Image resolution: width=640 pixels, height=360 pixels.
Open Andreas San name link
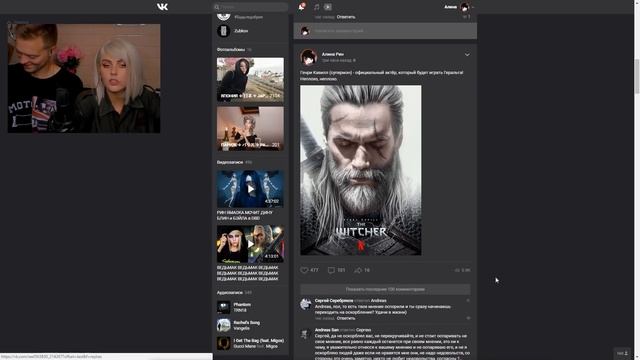point(327,330)
